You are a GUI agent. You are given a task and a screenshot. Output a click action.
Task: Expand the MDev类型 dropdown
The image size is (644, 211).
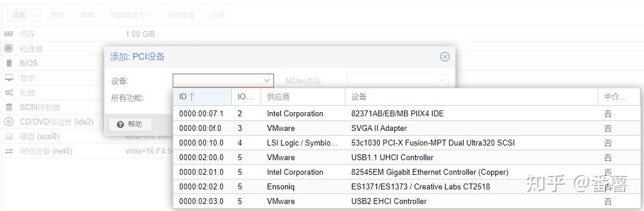398,81
